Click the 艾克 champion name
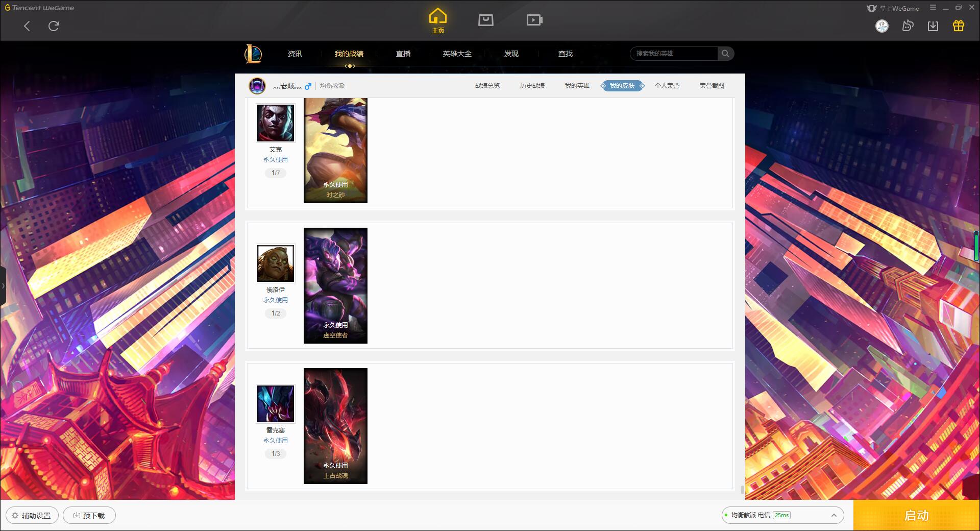The width and height of the screenshot is (980, 531). (x=276, y=150)
